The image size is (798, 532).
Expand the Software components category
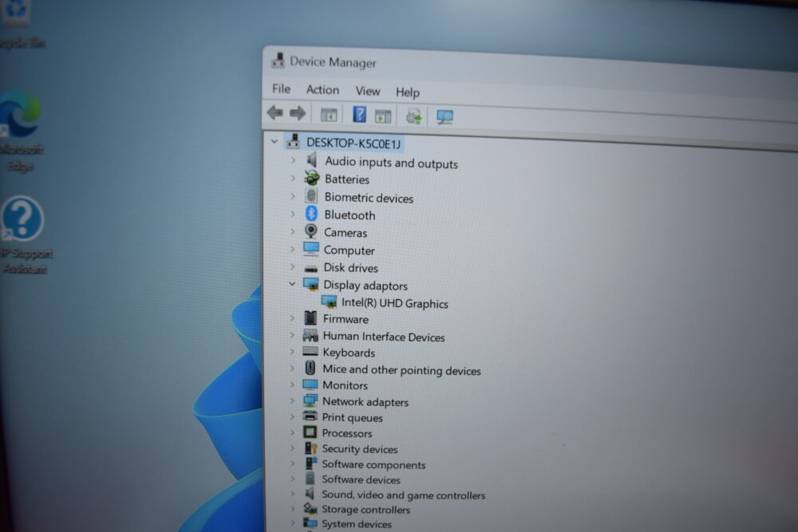click(292, 463)
